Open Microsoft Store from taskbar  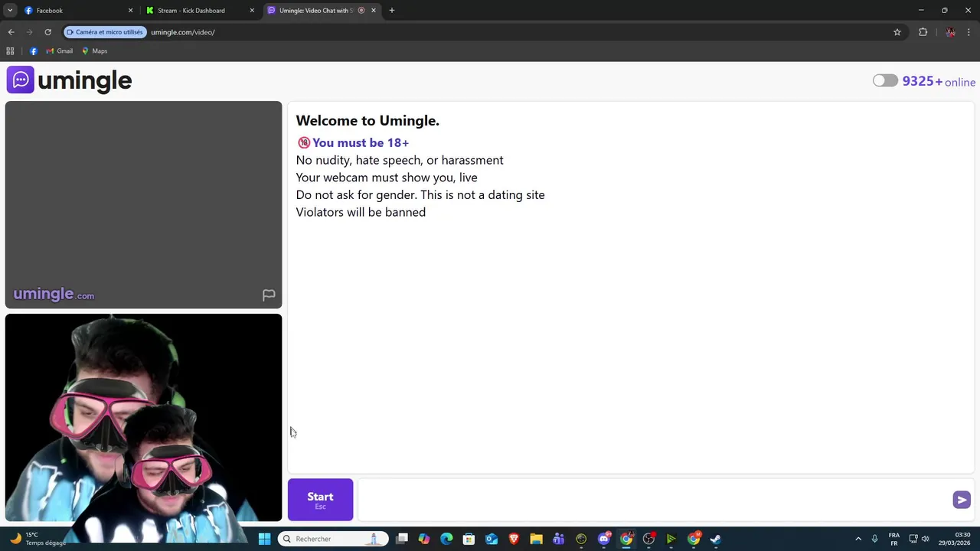coord(469,539)
